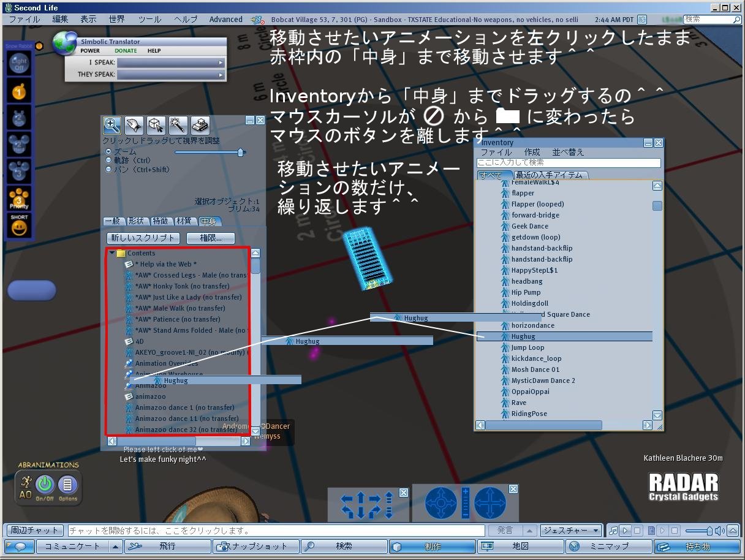This screenshot has height=560, width=745.
Task: Click the SHORT smiley face HUD icon
Action: pos(19,225)
